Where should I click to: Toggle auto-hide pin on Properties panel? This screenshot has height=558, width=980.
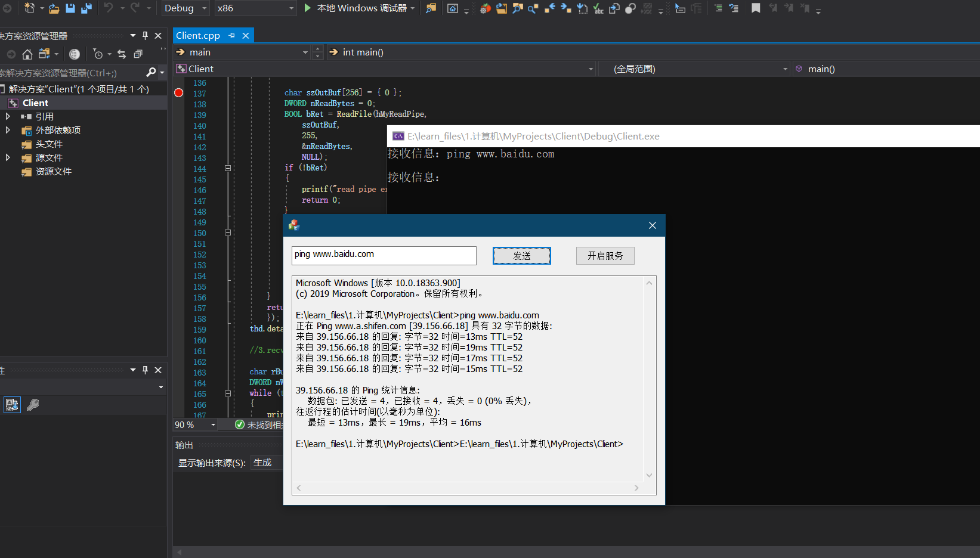coord(145,370)
